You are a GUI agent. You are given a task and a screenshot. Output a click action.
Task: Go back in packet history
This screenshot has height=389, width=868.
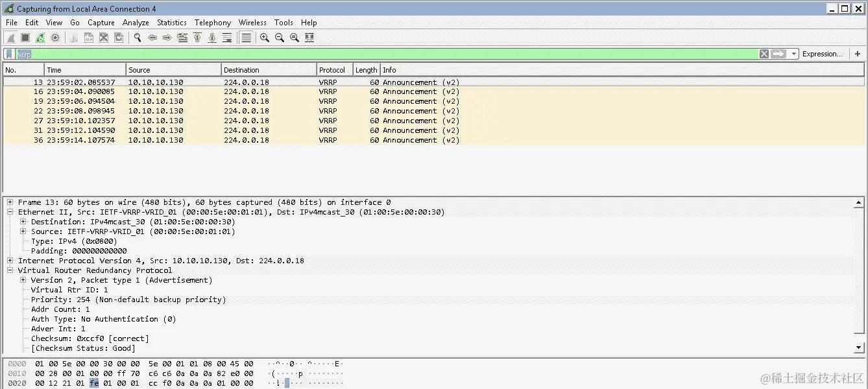pyautogui.click(x=152, y=38)
